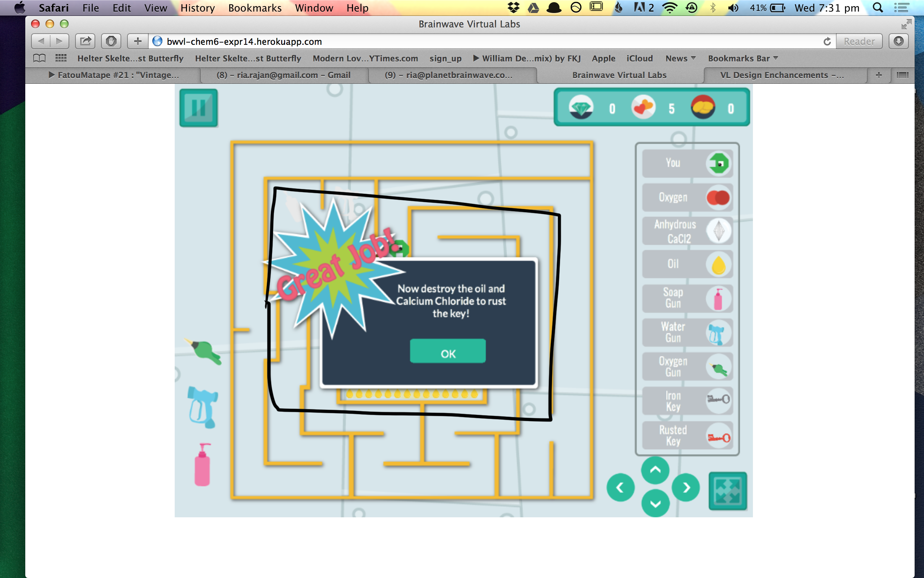Pause the game with the pause button
Image resolution: width=924 pixels, height=578 pixels.
[x=199, y=108]
